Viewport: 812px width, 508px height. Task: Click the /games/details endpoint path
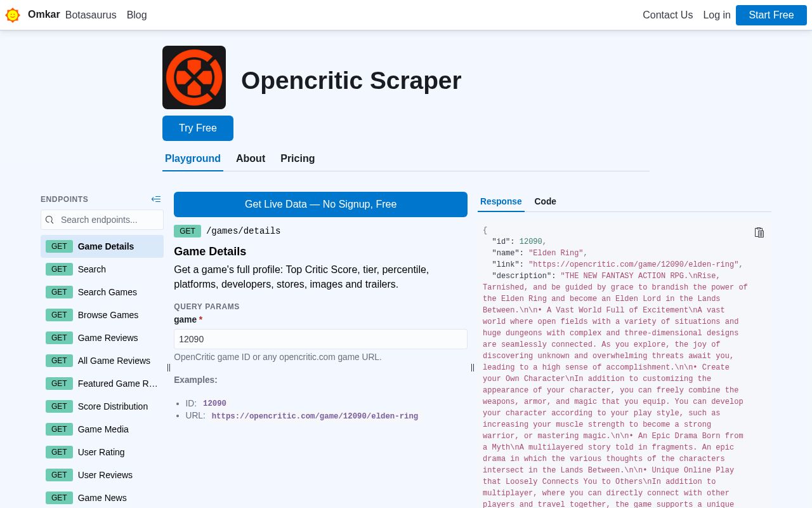click(243, 231)
